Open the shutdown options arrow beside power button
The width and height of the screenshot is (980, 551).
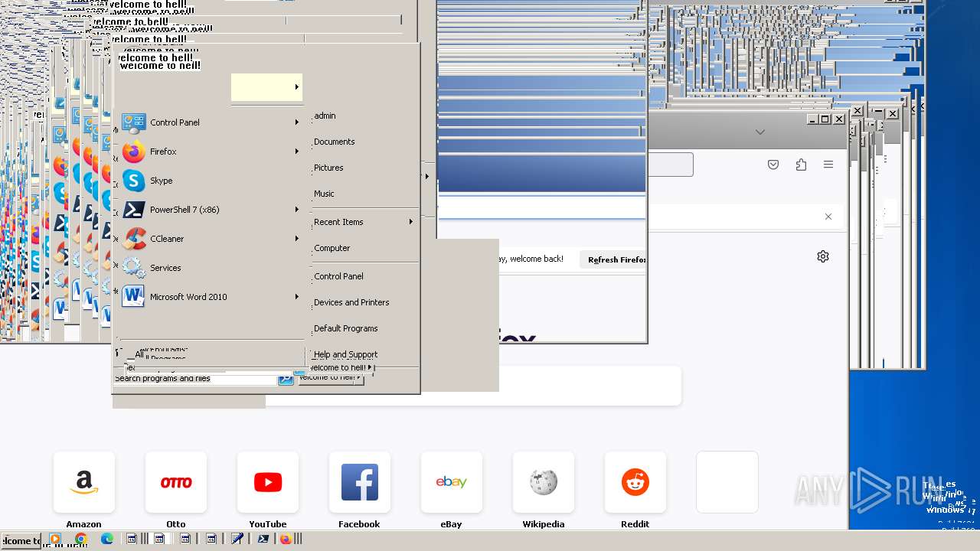coord(370,367)
